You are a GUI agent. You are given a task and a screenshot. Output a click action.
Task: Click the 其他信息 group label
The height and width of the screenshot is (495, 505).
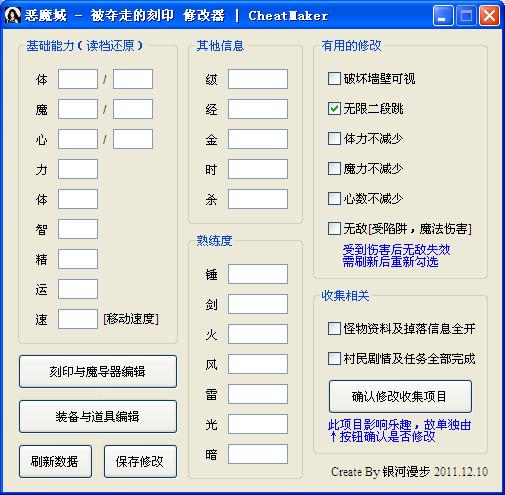point(220,46)
